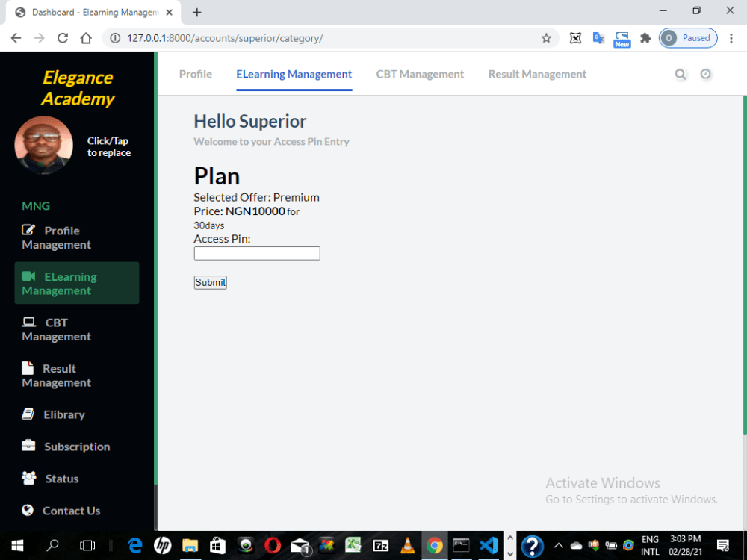Click the Elegance Academy logo text
The image size is (747, 560).
tap(78, 88)
